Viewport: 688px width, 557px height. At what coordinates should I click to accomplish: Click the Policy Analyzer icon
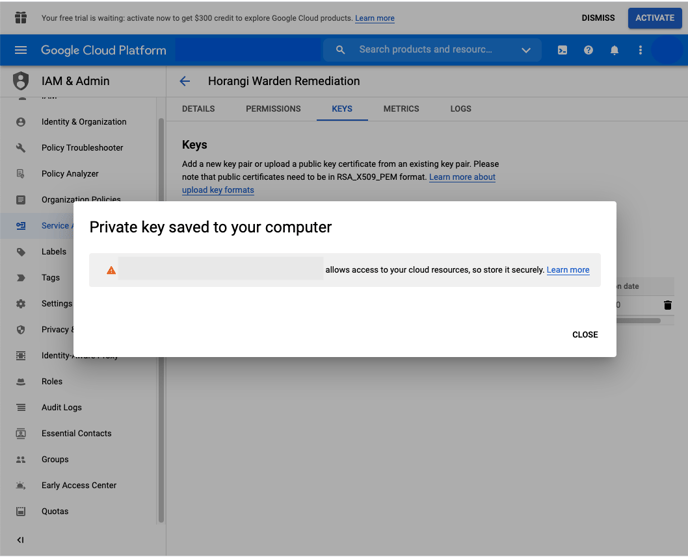click(21, 174)
